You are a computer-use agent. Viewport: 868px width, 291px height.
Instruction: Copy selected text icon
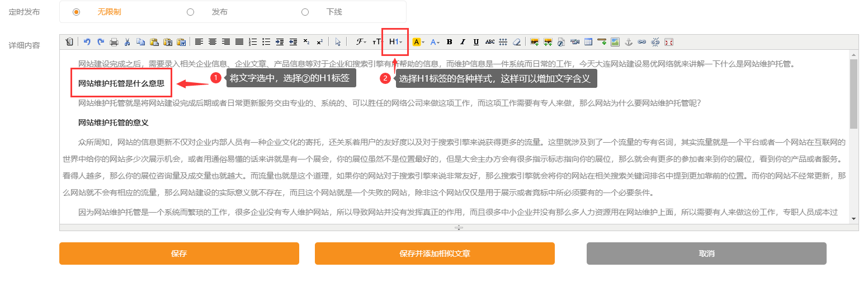coord(141,42)
